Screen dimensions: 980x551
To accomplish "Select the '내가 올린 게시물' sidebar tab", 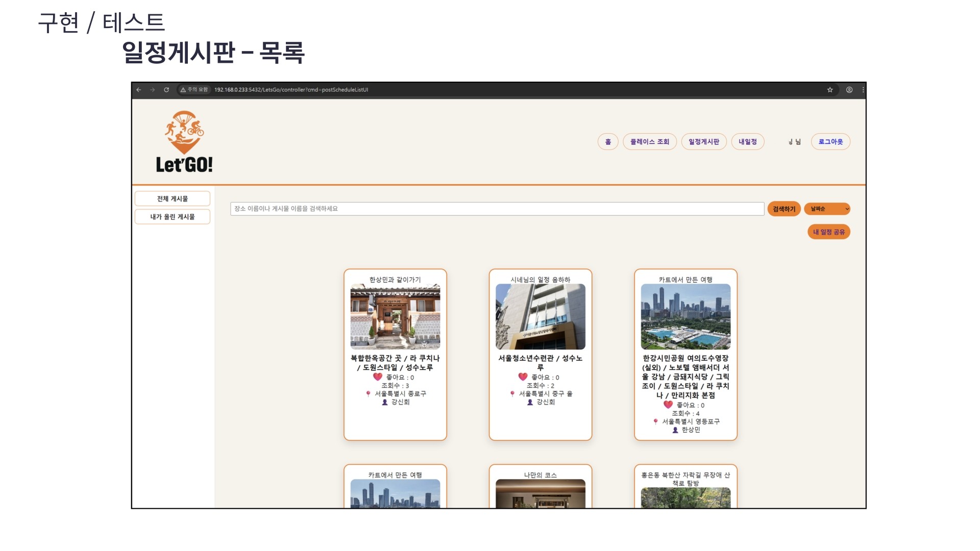I will [173, 217].
